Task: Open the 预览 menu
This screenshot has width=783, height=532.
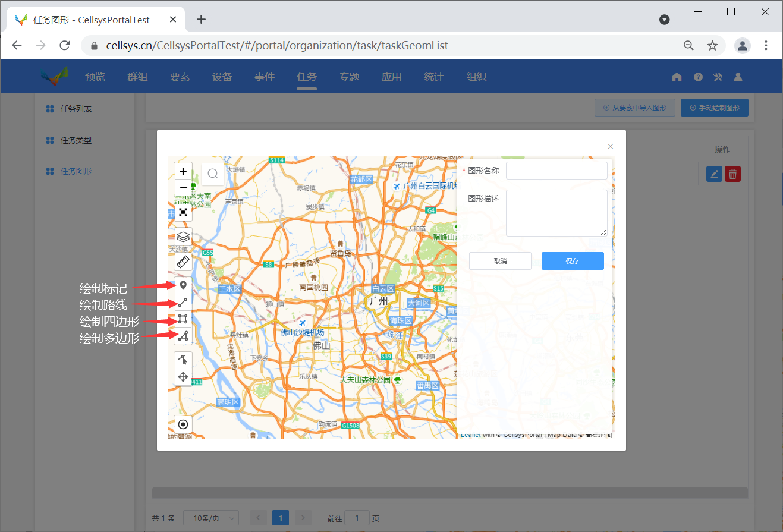Action: (95, 77)
